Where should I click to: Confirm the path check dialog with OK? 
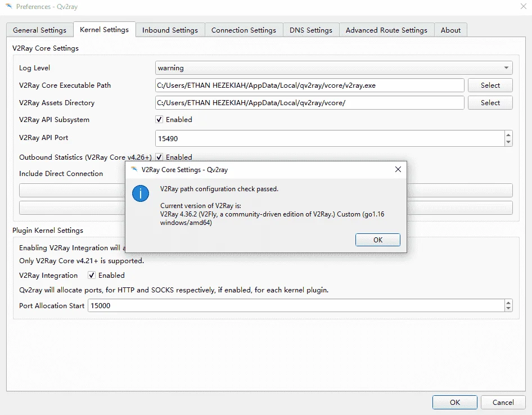377,240
